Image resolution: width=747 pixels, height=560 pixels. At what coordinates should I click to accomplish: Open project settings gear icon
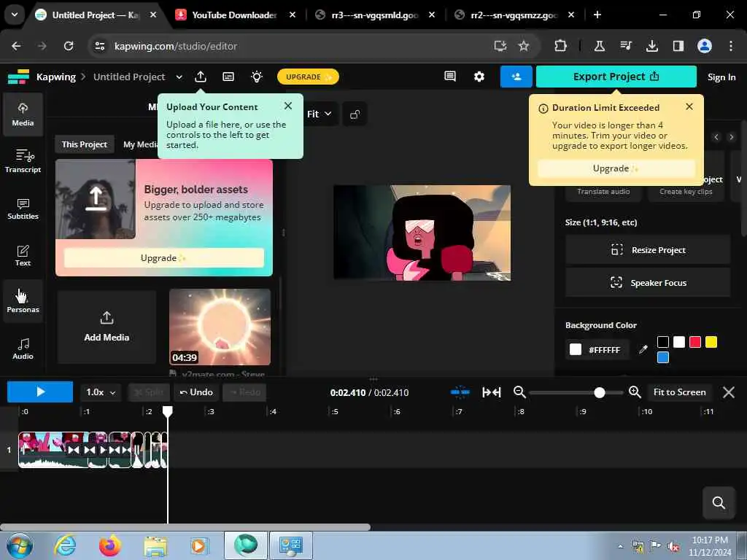click(x=479, y=76)
